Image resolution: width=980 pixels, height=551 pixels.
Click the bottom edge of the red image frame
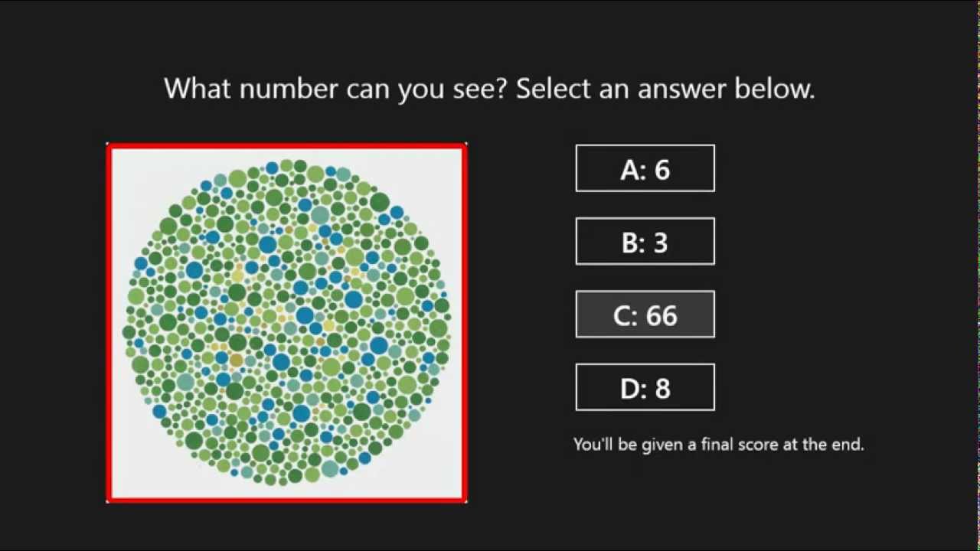(x=287, y=500)
